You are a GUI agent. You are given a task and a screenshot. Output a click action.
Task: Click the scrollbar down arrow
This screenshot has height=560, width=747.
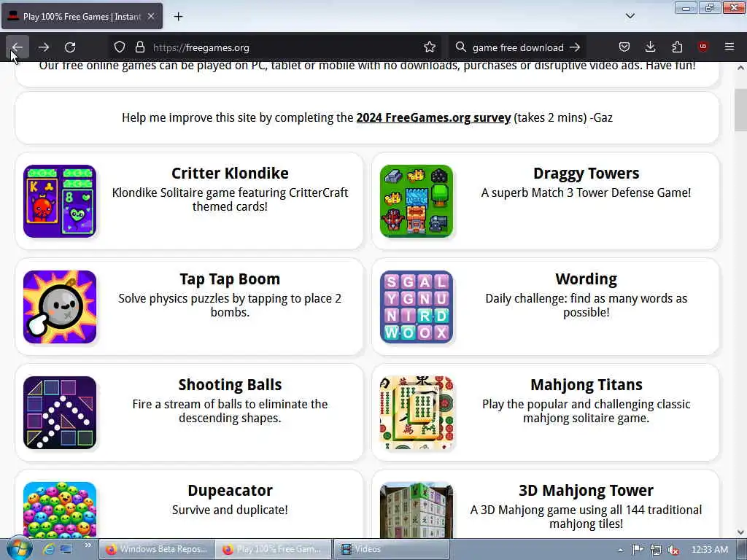coord(740,532)
